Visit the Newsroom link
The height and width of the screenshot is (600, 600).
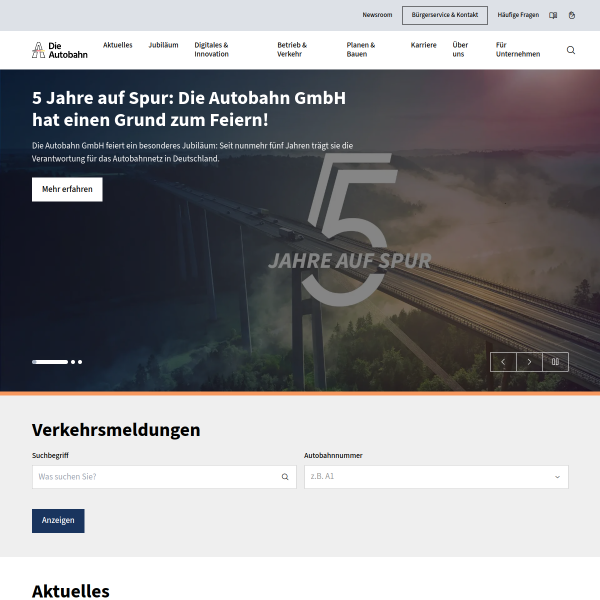[377, 15]
